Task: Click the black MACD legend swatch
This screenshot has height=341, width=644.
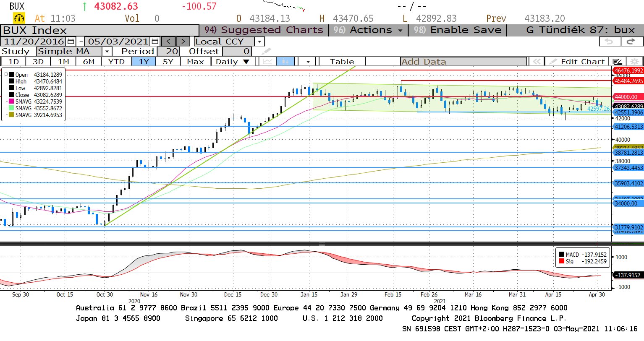Action: [561, 255]
